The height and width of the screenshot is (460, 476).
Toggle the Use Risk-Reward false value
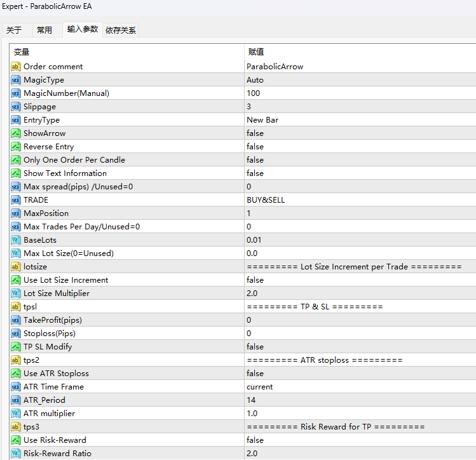255,440
